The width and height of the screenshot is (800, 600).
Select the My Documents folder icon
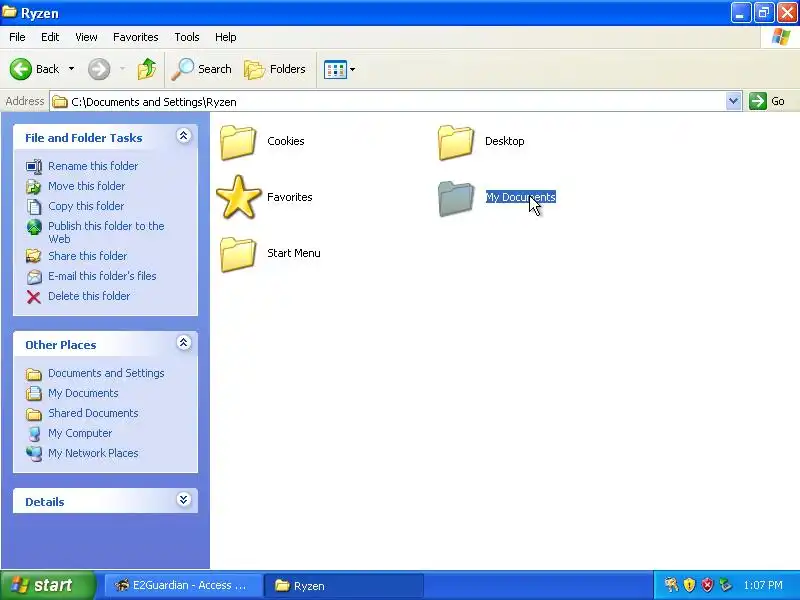(456, 198)
